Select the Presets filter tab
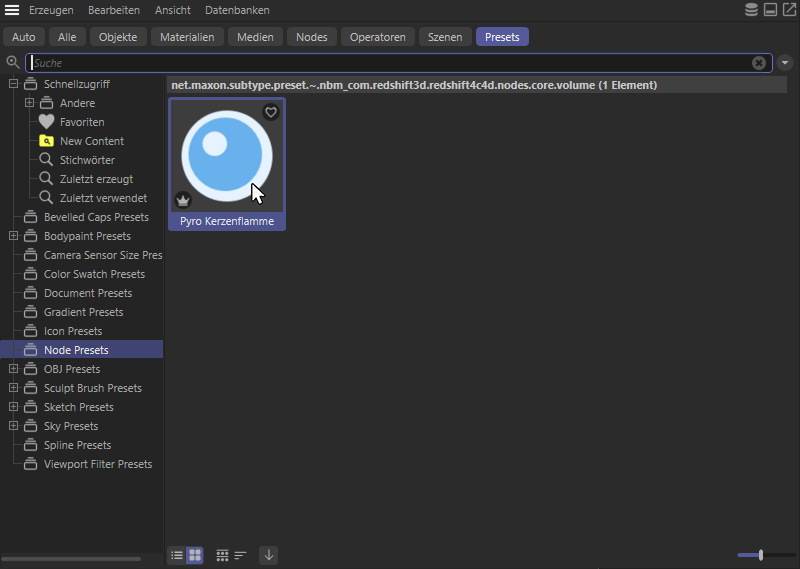This screenshot has height=569, width=800. tap(502, 37)
